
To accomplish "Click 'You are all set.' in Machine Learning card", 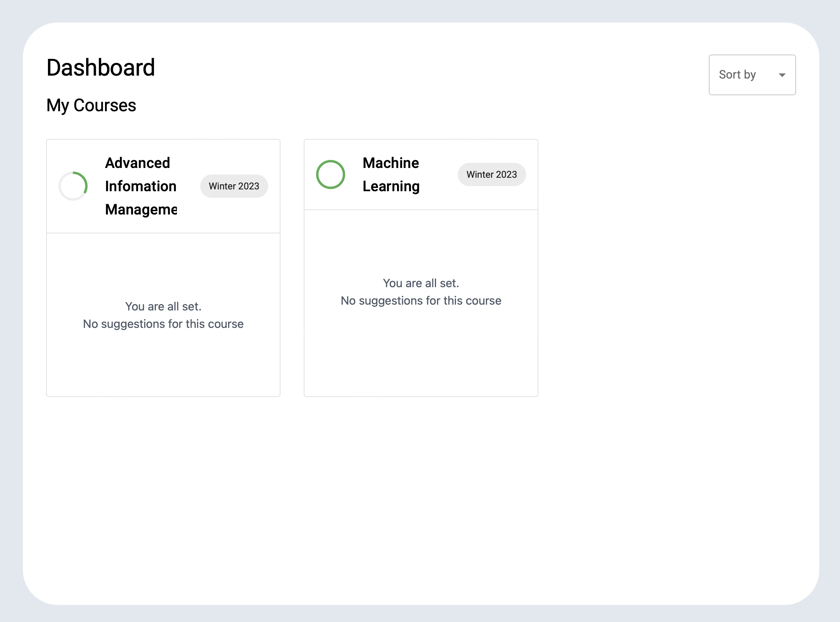I will (421, 283).
